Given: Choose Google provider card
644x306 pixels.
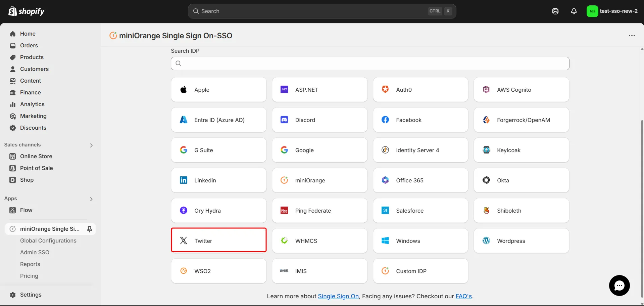Looking at the screenshot, I should click(319, 150).
